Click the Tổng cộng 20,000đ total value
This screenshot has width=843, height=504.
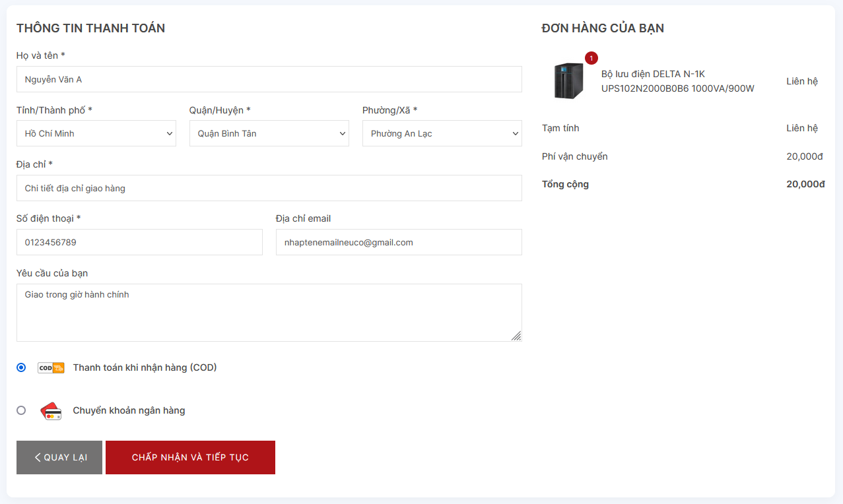pyautogui.click(x=805, y=184)
